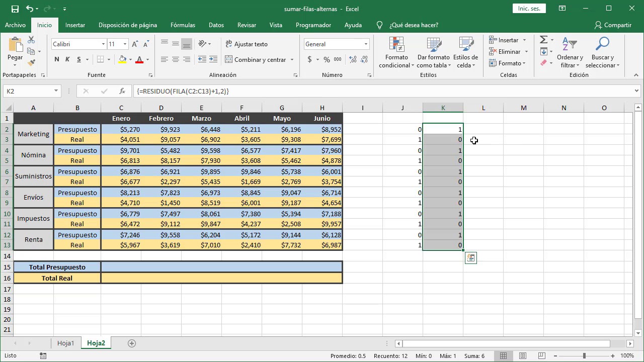The height and width of the screenshot is (362, 644).
Task: Click Combinar y centrar button
Action: (256, 59)
